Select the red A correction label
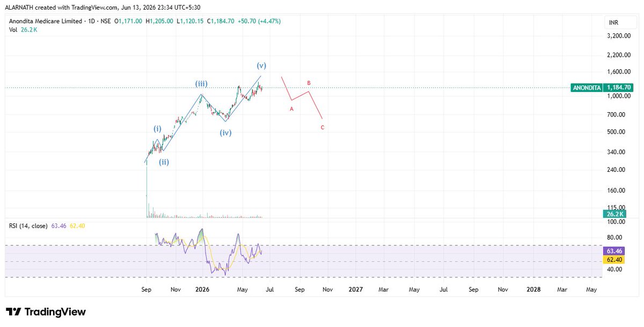Viewport: 644px width, 327px height. pos(291,108)
